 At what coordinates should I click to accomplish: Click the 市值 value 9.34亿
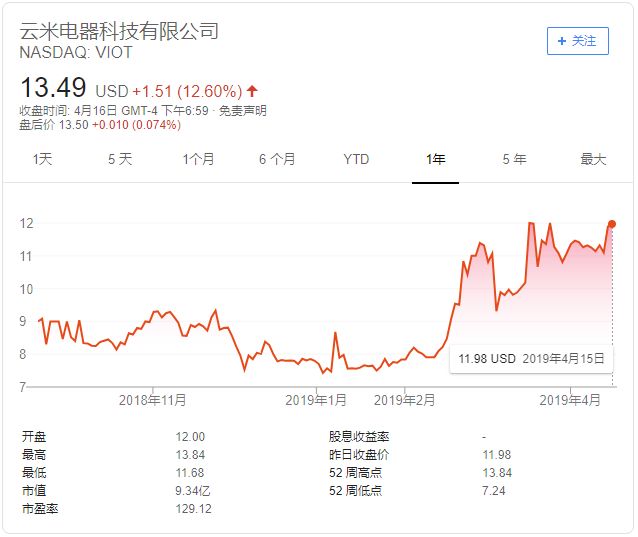pos(192,491)
